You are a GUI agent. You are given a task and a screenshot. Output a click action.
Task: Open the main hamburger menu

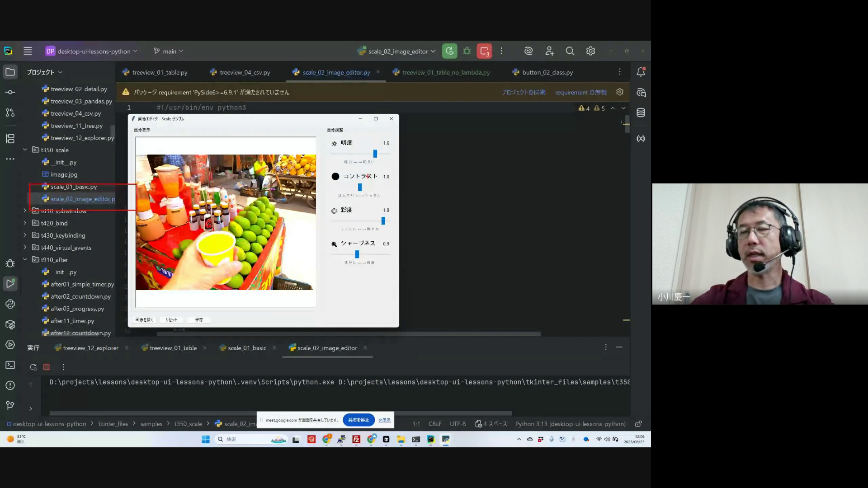28,51
